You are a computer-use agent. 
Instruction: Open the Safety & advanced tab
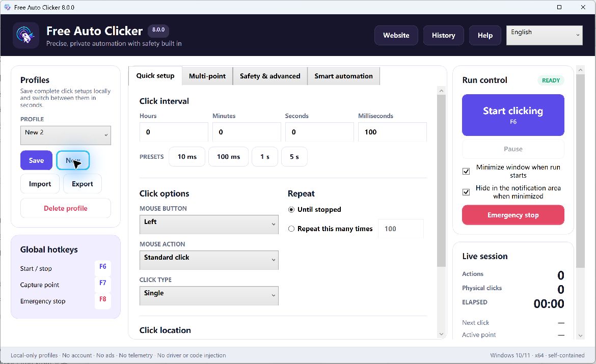270,76
